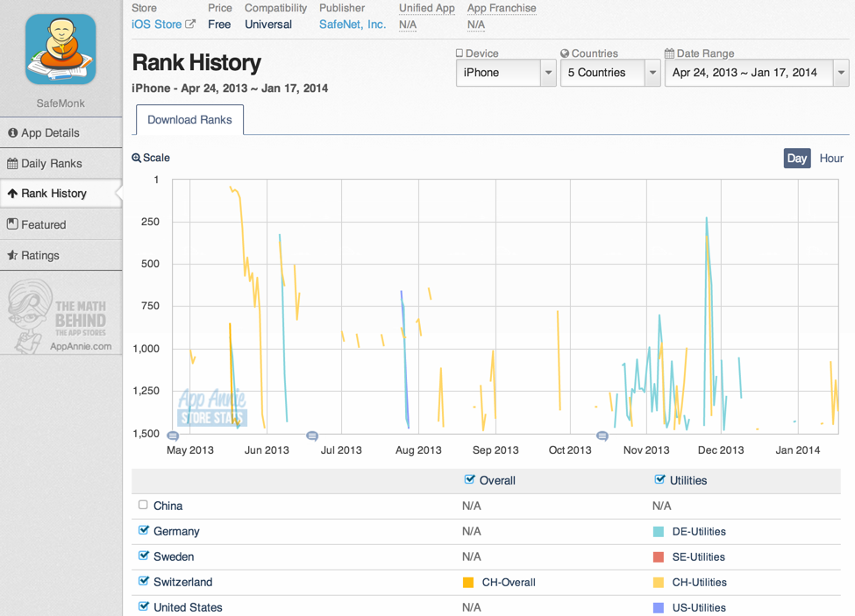Screen dimensions: 855x616
Task: Open the Device dropdown showing iPhone
Action: coord(505,73)
